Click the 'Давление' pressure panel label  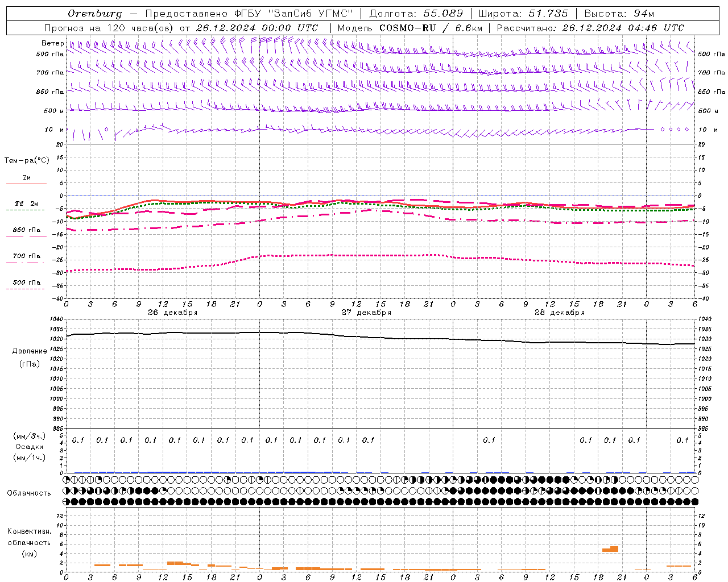[30, 351]
